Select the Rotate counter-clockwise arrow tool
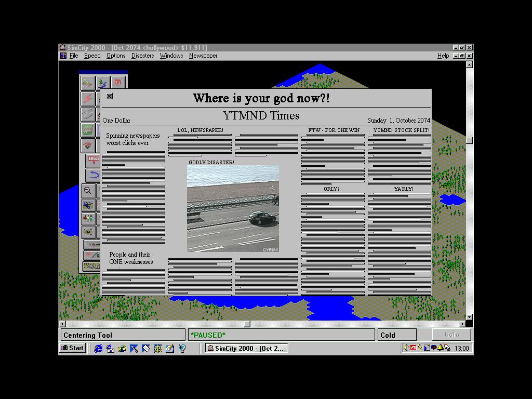This screenshot has width=532, height=399. [92, 175]
